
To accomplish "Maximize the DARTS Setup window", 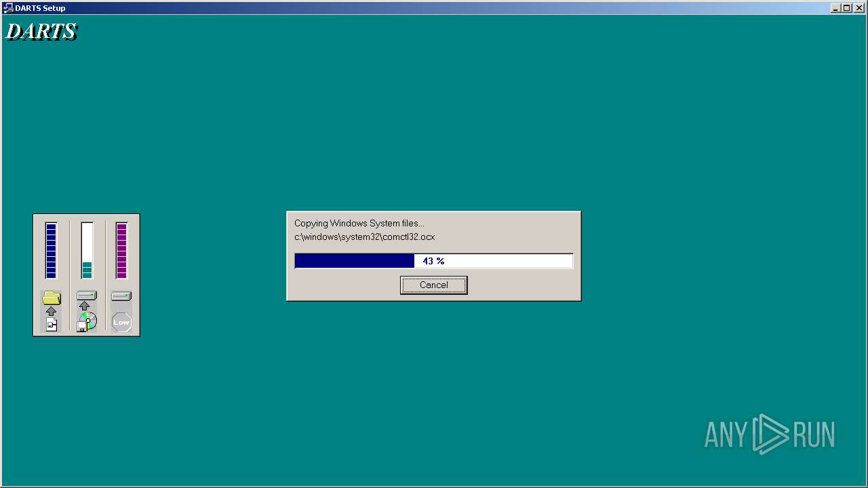I will (846, 8).
